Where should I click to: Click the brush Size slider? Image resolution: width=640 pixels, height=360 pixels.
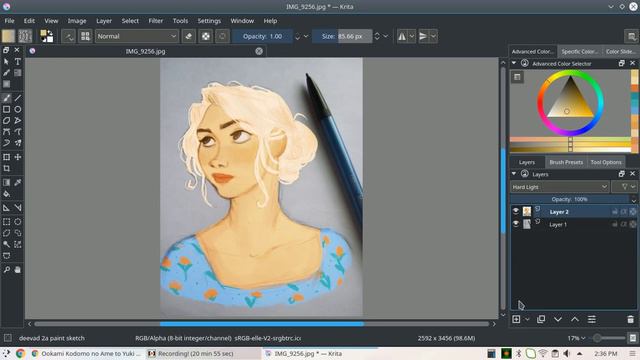point(342,36)
